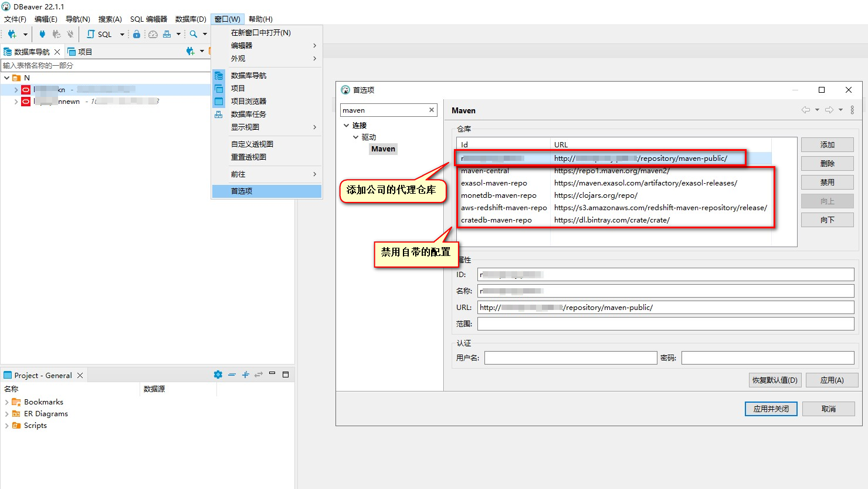
Task: Select 首选项 in the window menu
Action: point(267,191)
